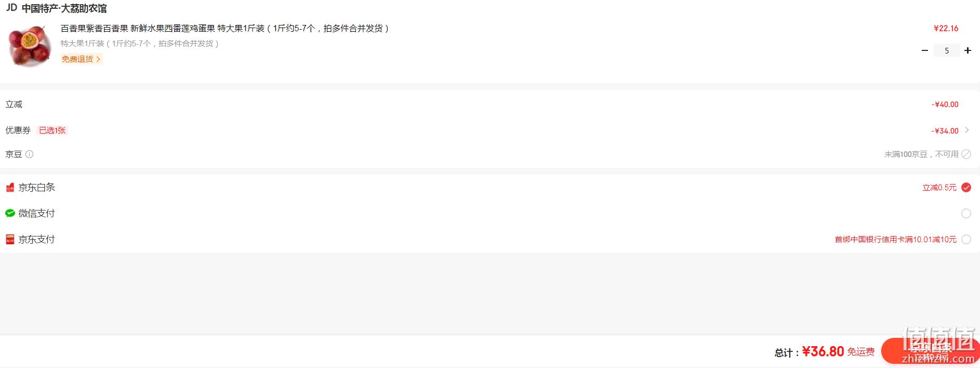Viewport: 980px width, 368px height.
Task: Decrease quantity with minus button
Action: pyautogui.click(x=924, y=50)
